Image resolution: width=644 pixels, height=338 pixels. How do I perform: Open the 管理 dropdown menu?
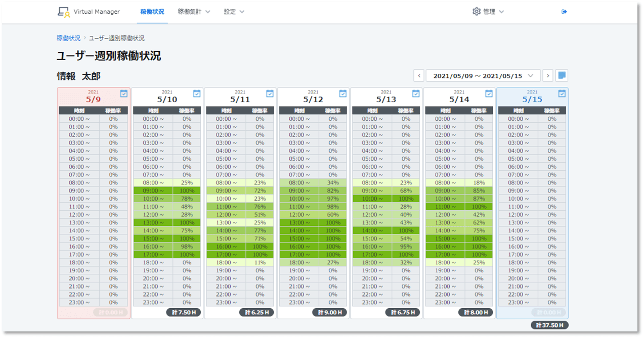[x=488, y=11]
